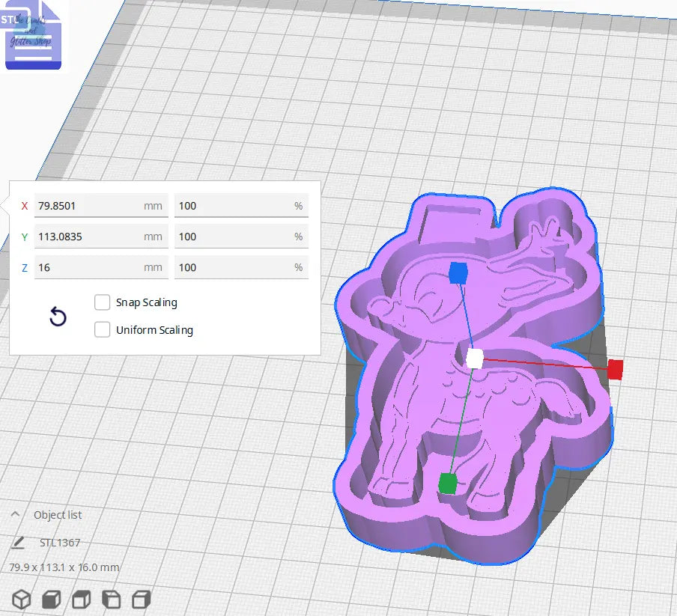
Task: Click the Z dimension field showing 16
Action: pyautogui.click(x=101, y=266)
